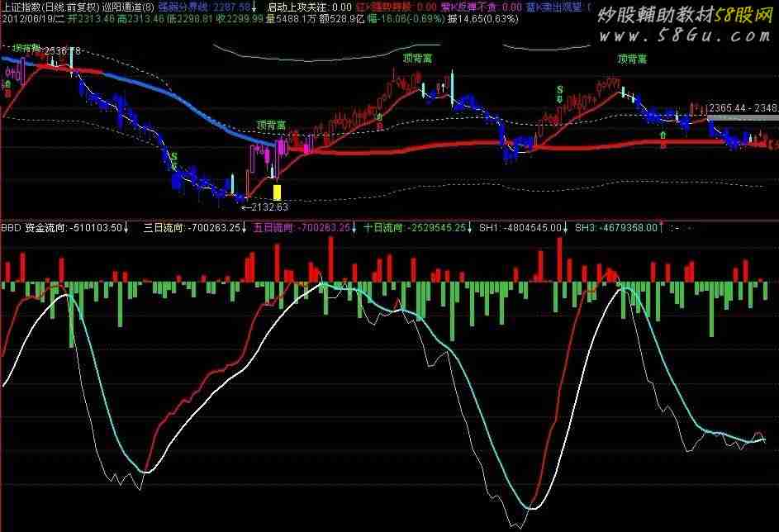Click the 开2313.46 opening price value

pyautogui.click(x=92, y=19)
